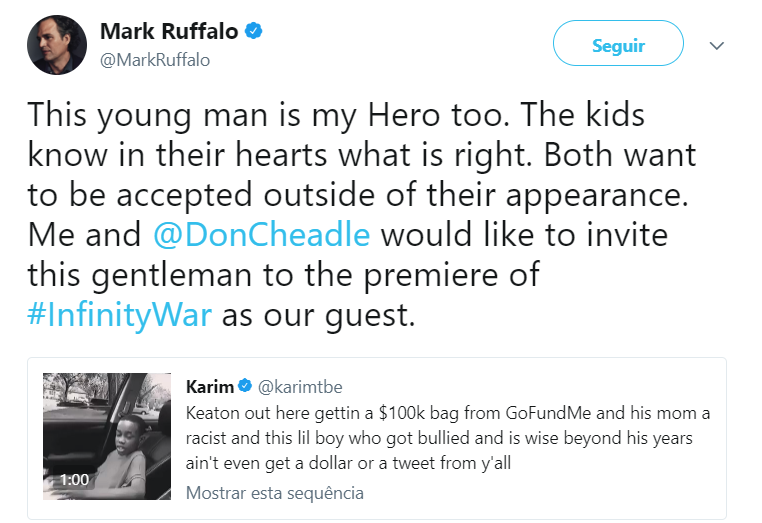Expand the tweet options chevron menu
Viewport: 762px width, 523px height.
(716, 45)
